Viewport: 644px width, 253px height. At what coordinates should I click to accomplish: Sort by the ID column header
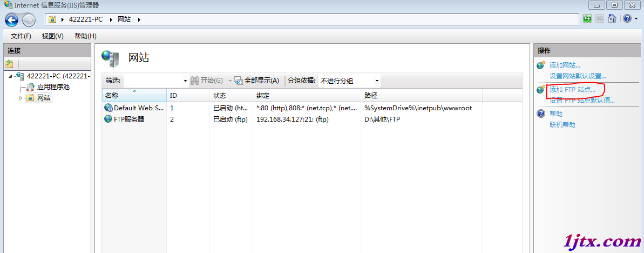tap(188, 96)
